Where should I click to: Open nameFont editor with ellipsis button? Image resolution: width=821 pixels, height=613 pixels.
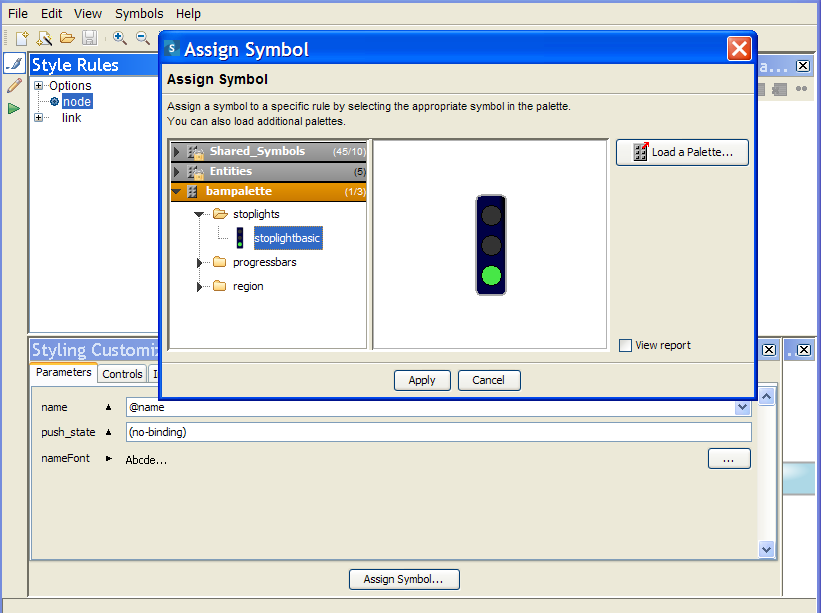729,459
